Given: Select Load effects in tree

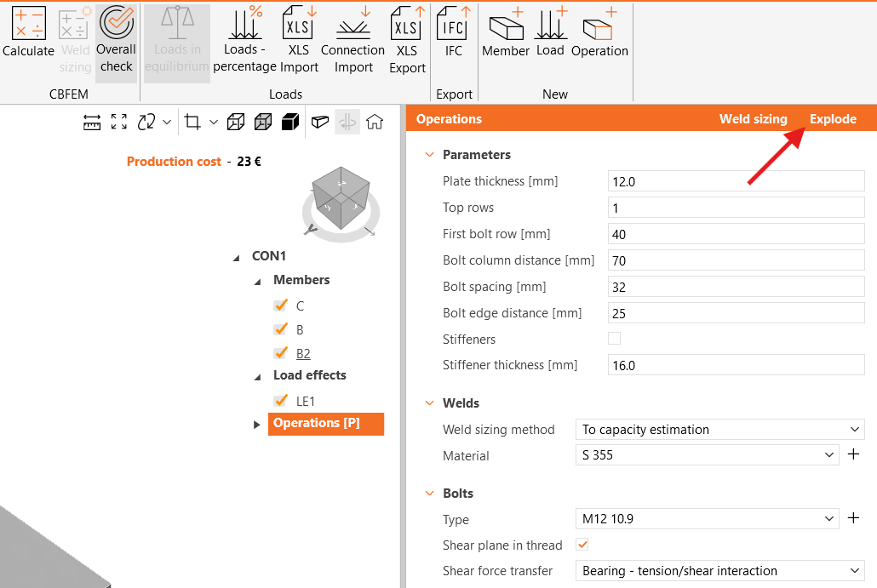Looking at the screenshot, I should pyautogui.click(x=309, y=375).
